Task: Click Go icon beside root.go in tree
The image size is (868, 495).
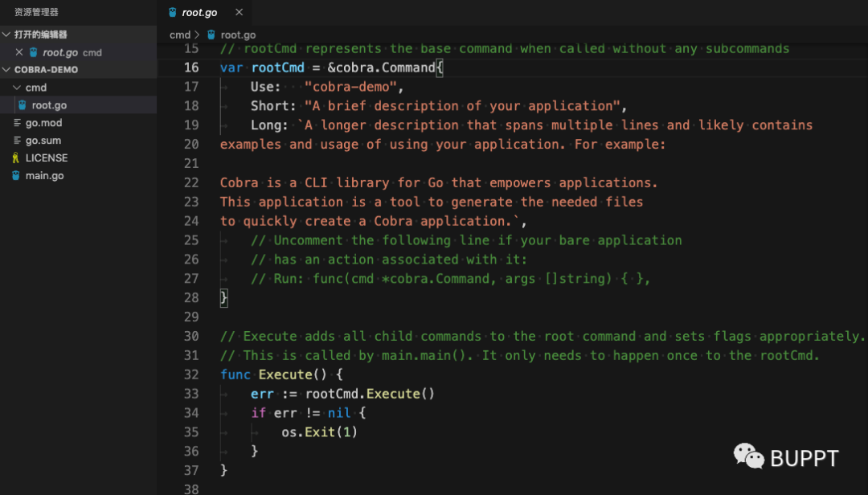Action: pyautogui.click(x=23, y=105)
